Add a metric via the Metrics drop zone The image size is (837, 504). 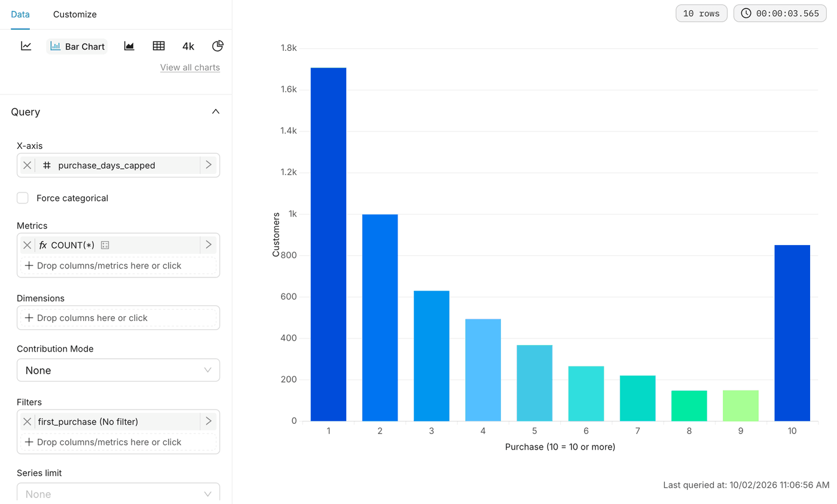click(x=118, y=265)
